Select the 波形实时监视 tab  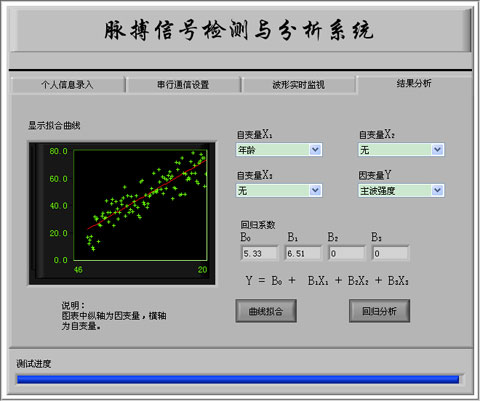pos(298,85)
